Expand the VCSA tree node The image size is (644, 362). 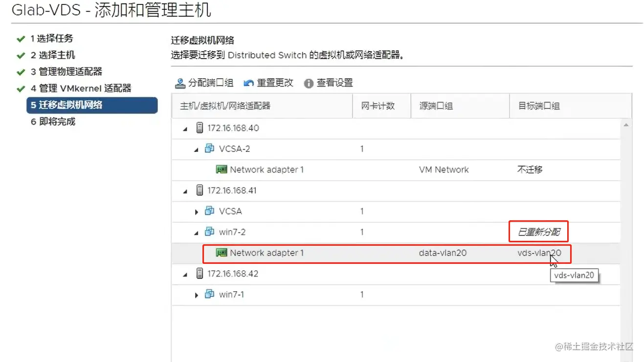[x=197, y=212]
